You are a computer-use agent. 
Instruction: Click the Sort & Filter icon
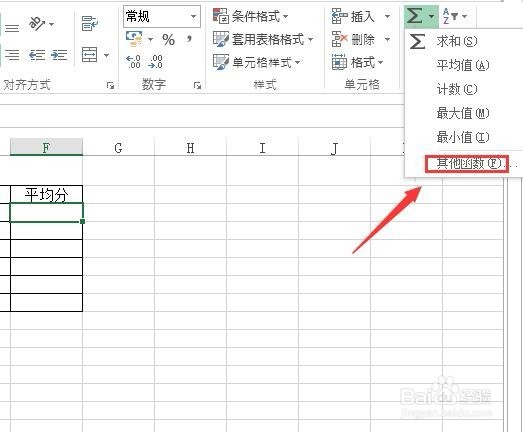click(450, 16)
